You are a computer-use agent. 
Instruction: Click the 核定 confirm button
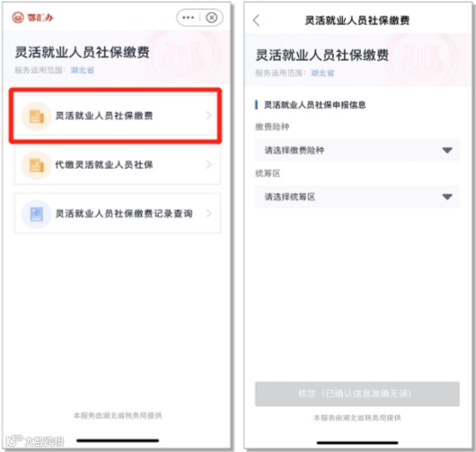357,394
